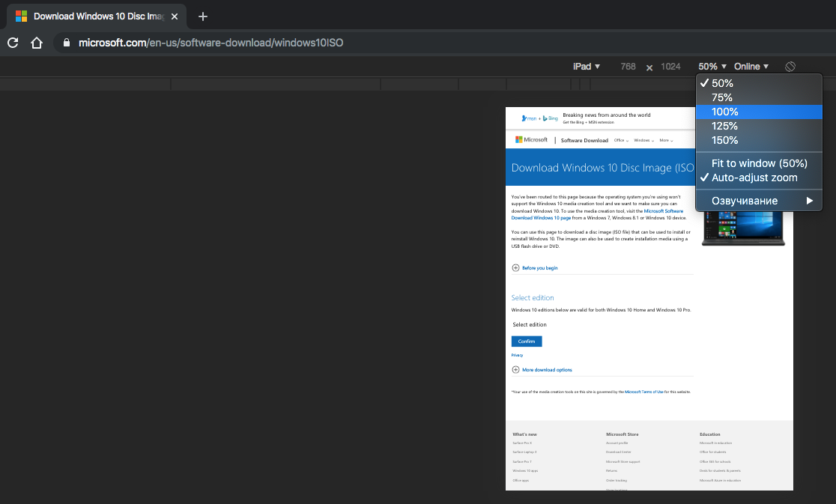Expand More download options
Image resolution: width=836 pixels, height=504 pixels.
tap(542, 370)
